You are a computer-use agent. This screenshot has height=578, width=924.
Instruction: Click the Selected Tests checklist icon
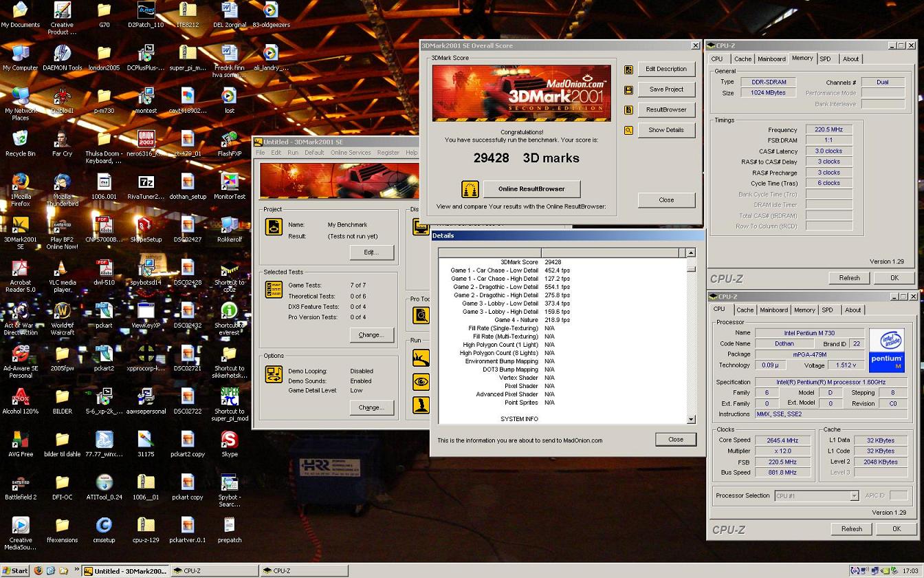click(274, 289)
